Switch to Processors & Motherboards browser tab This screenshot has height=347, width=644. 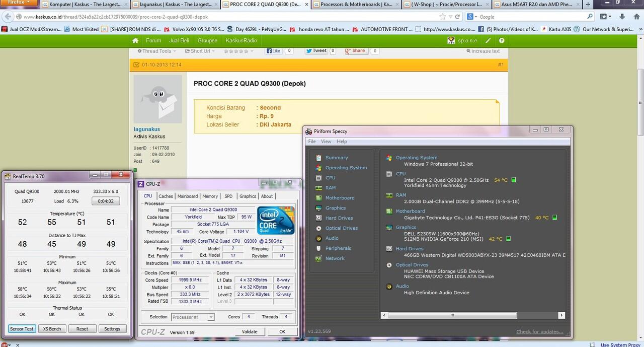point(356,5)
